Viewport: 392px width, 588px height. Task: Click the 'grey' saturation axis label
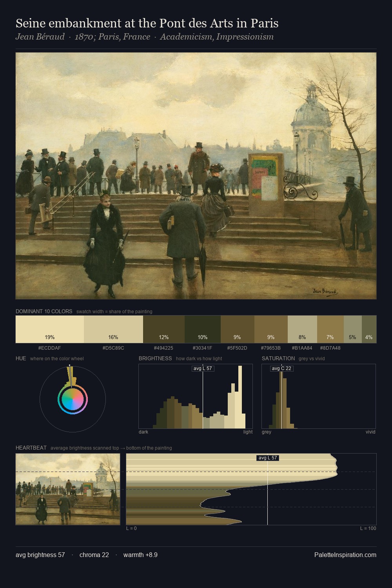coord(267,432)
